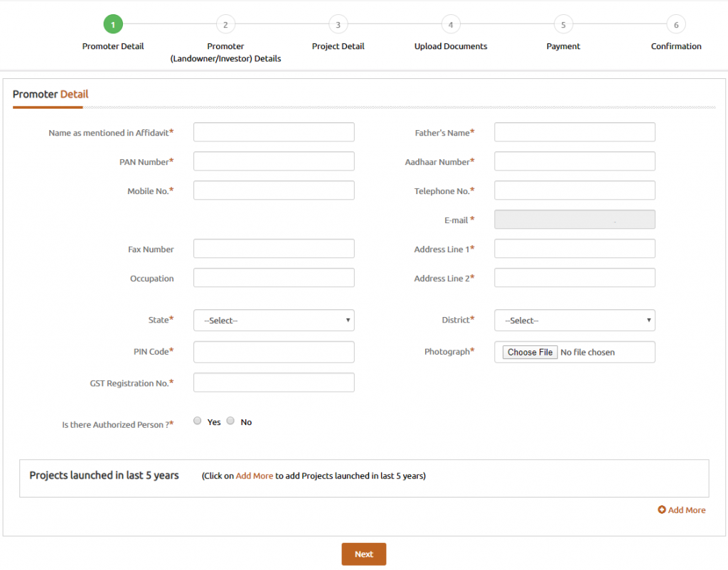Screen dimensions: 728x570
Task: Click step 4 circle for Upload Documents
Action: pos(451,24)
